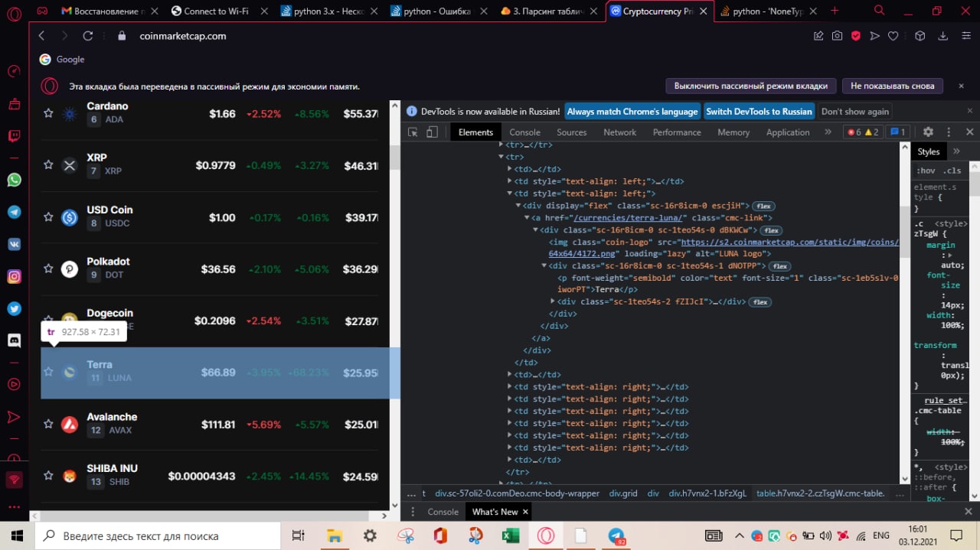Toggle watchlist star for Polkadot
980x550 pixels.
(x=48, y=268)
